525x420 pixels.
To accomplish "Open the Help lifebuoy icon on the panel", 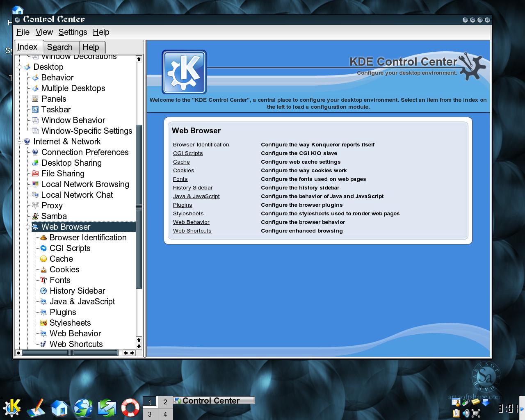I will point(130,408).
